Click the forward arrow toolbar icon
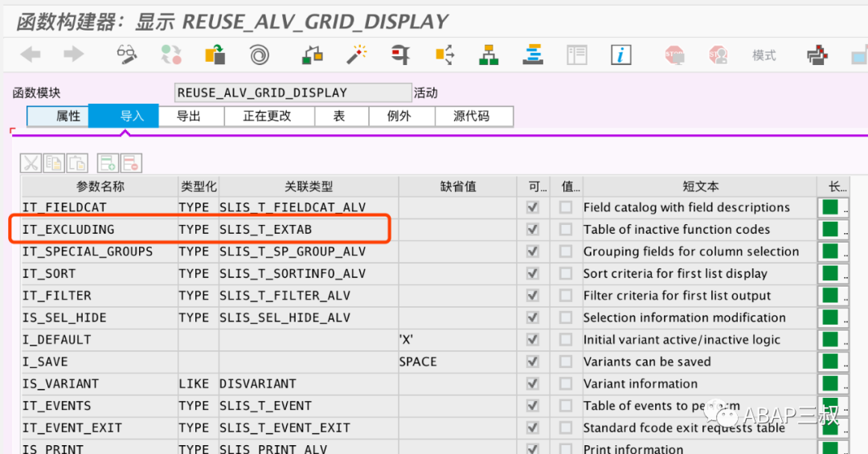The width and height of the screenshot is (868, 454). 73,55
